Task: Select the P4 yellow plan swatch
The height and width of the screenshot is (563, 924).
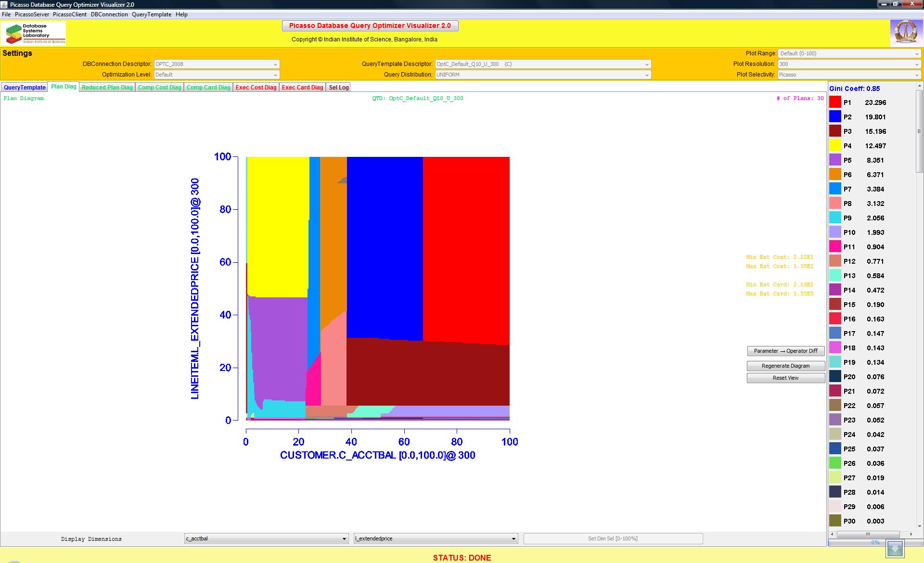Action: [x=835, y=145]
